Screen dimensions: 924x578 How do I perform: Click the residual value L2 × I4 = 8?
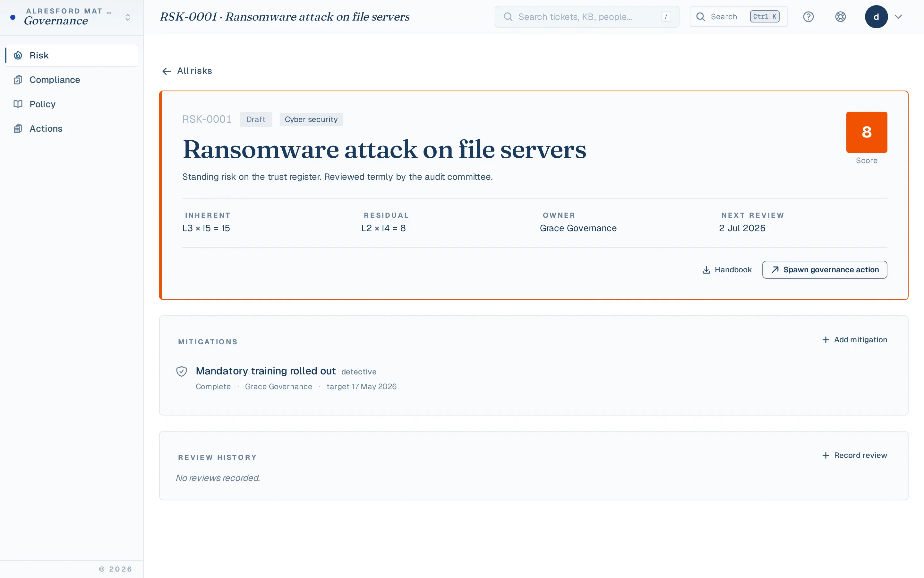click(x=383, y=228)
